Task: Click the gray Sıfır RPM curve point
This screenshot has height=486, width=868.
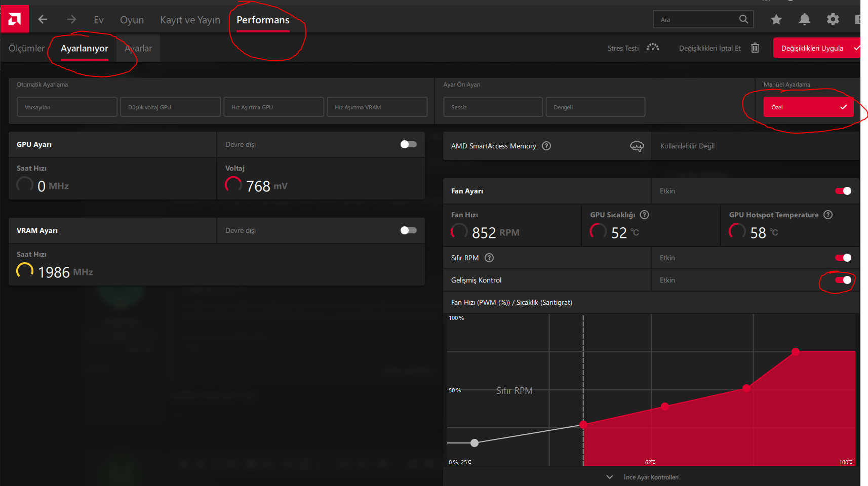Action: 475,443
